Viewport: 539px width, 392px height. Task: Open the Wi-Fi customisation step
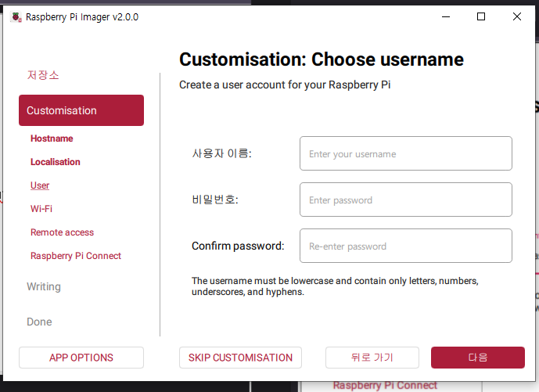41,209
